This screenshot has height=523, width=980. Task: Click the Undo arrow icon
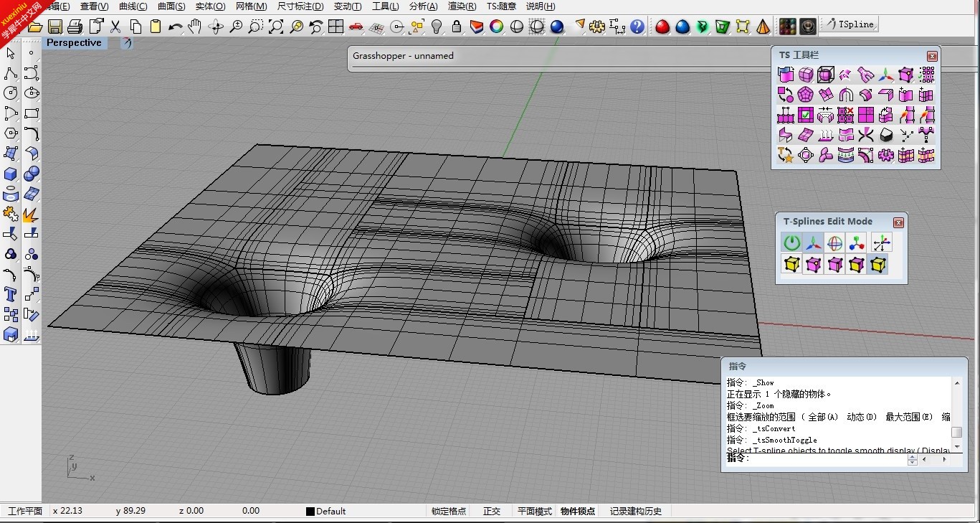point(175,27)
